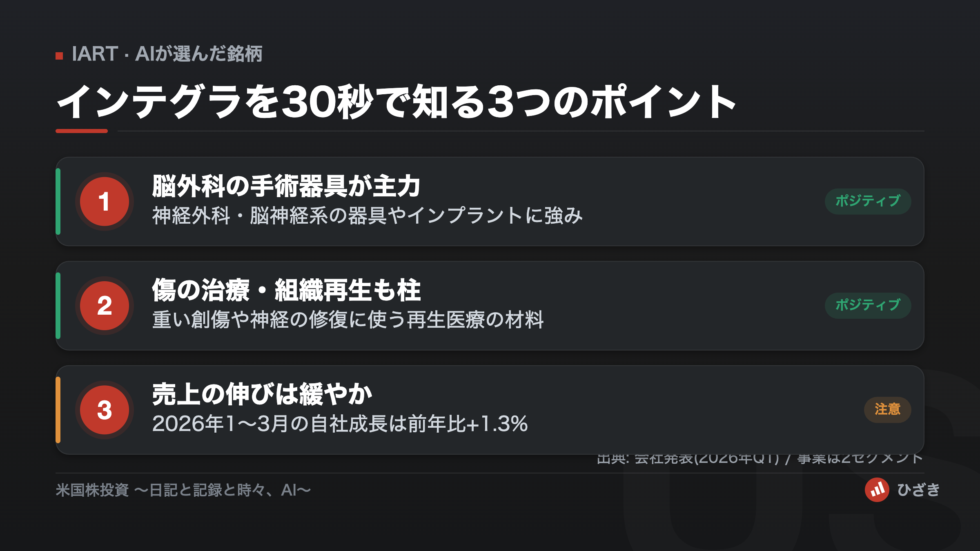The image size is (980, 551).
Task: Click the red number 2 circle
Action: coord(105,306)
